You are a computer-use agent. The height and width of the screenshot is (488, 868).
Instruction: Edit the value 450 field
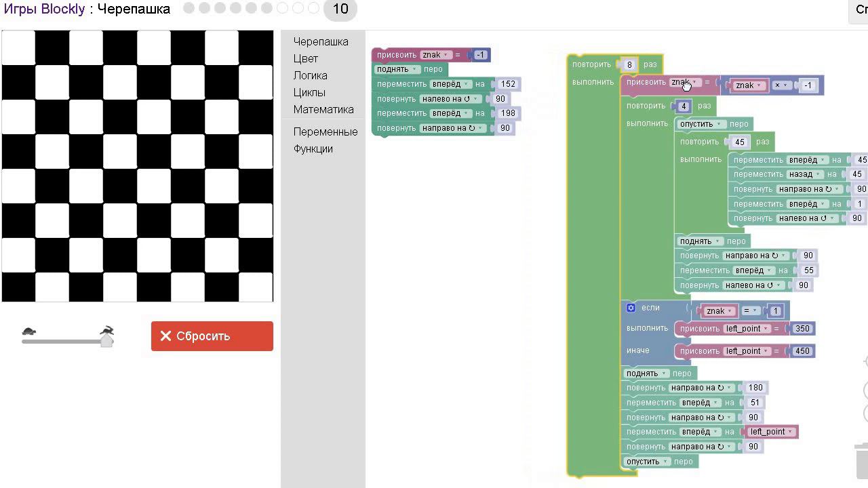pyautogui.click(x=802, y=351)
